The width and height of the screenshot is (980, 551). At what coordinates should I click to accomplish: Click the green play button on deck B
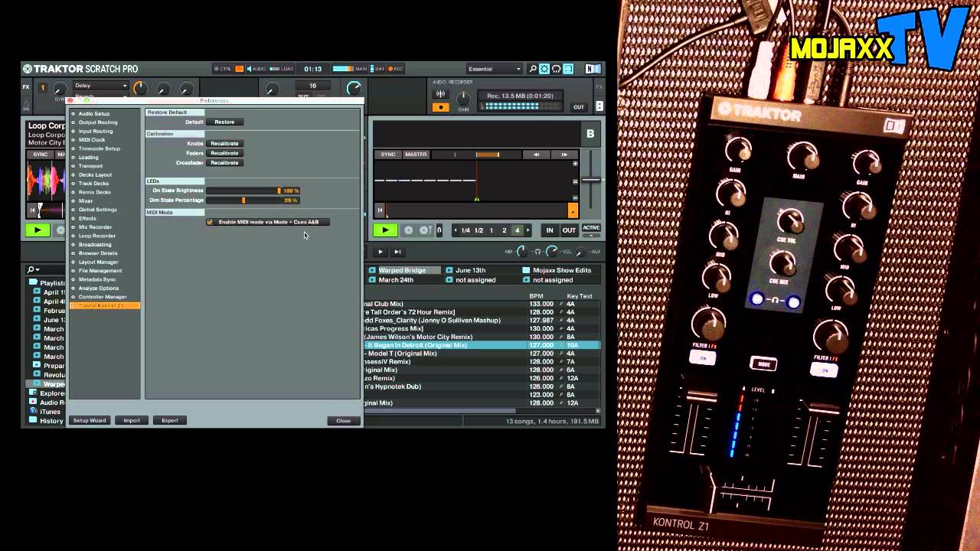pyautogui.click(x=385, y=230)
